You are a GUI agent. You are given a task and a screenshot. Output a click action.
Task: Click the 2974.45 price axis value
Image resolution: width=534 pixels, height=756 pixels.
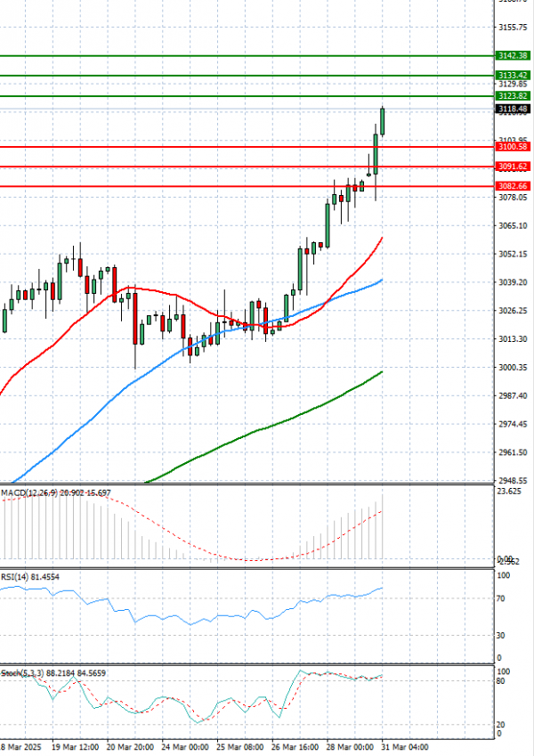(513, 424)
